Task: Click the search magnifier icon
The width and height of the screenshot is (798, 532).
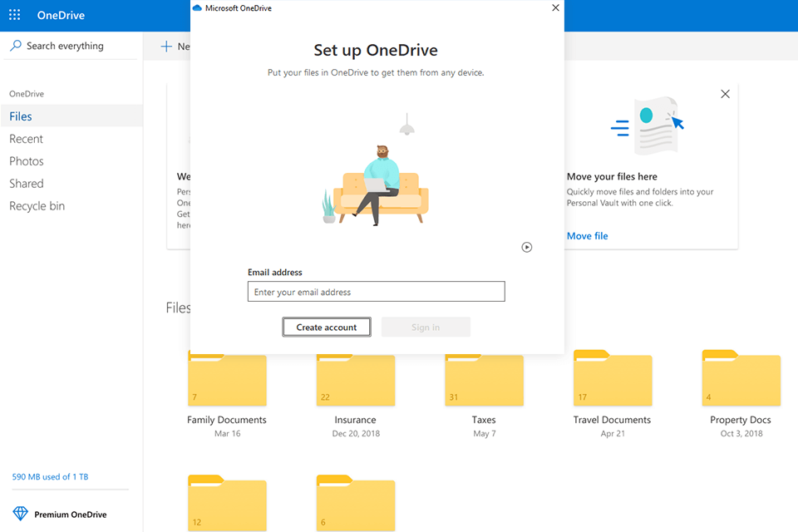Action: point(16,46)
